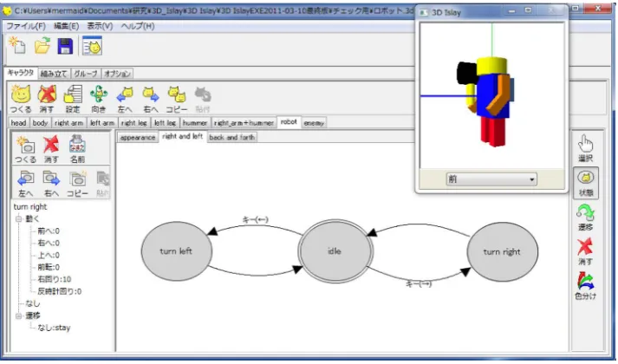Open the 表示(V) menu
Viewport: 618px width, 364px height.
pyautogui.click(x=100, y=26)
